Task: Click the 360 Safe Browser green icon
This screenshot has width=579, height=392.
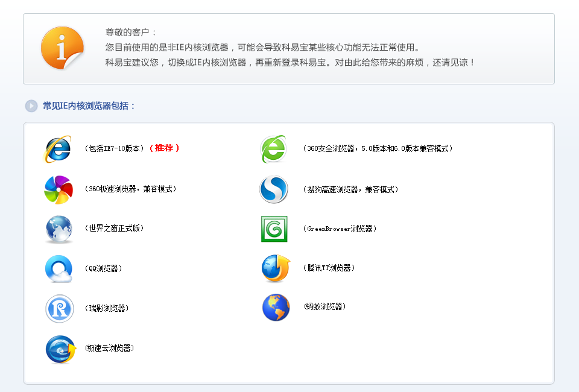Action: pos(274,149)
